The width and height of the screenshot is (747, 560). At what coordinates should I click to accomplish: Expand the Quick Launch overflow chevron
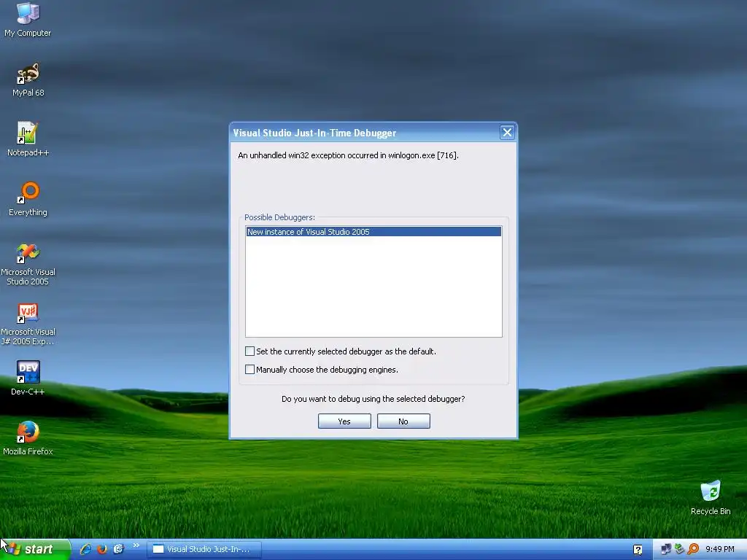point(136,545)
